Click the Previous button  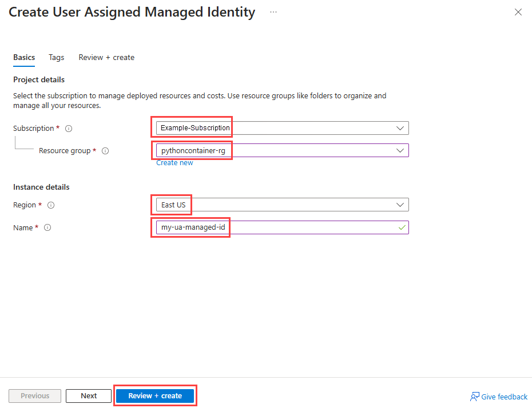pos(35,396)
